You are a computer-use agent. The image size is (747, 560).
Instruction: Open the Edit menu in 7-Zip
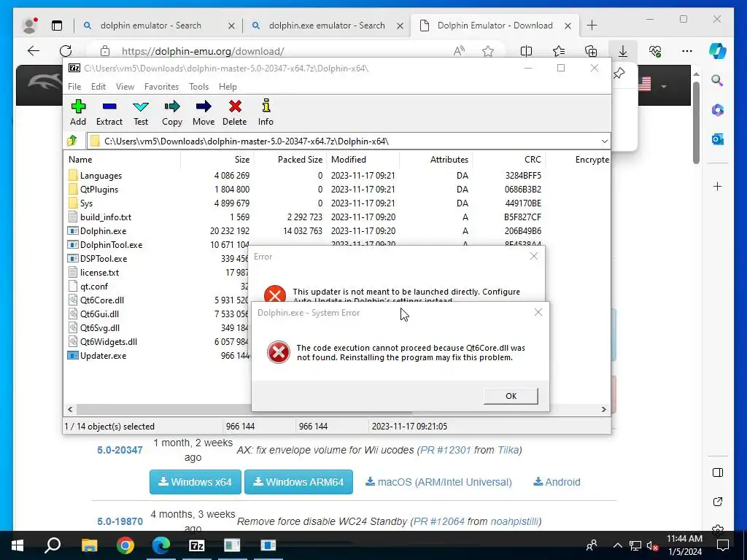98,87
